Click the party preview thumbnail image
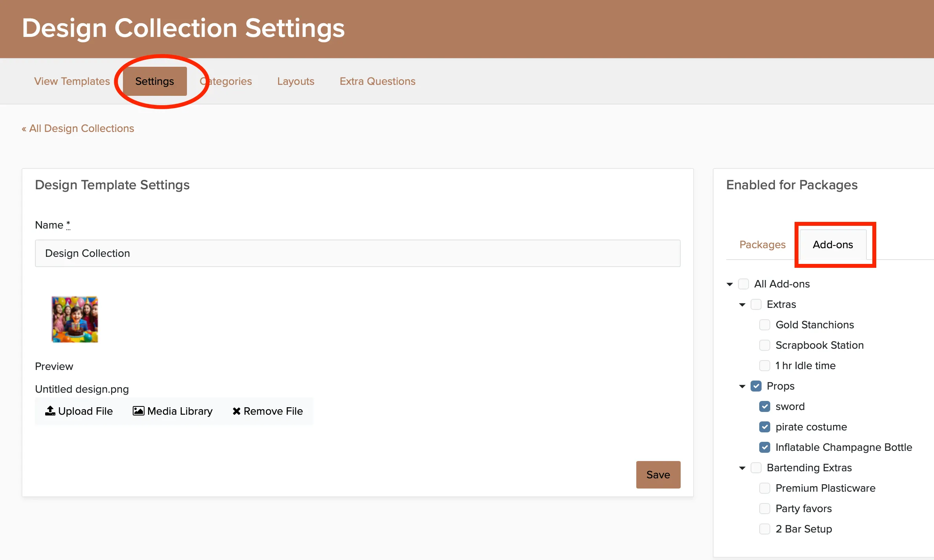The width and height of the screenshot is (934, 560). pos(75,319)
